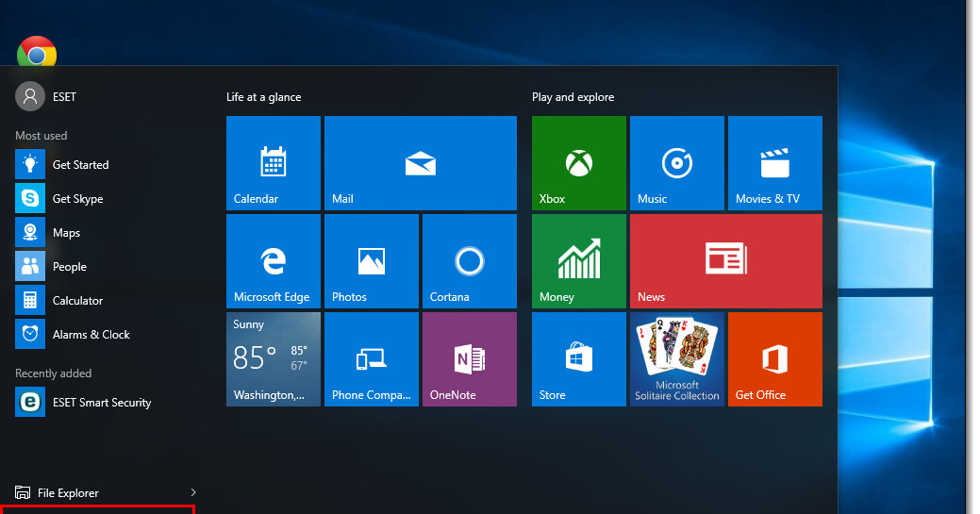
Task: Open the Calendar tile
Action: 274,162
